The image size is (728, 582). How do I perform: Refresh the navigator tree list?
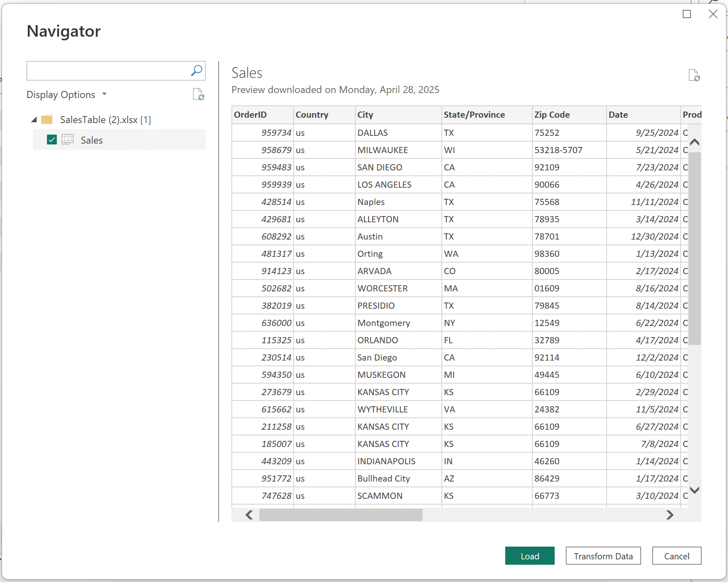198,95
